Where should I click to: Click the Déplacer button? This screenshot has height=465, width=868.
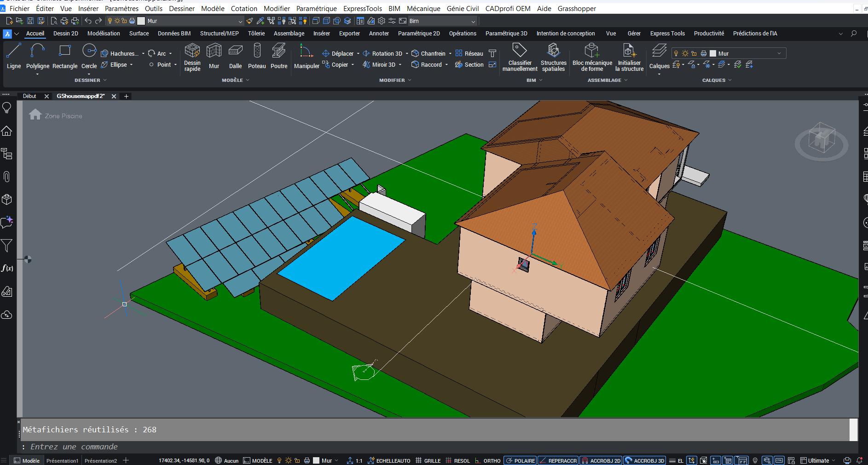(338, 54)
